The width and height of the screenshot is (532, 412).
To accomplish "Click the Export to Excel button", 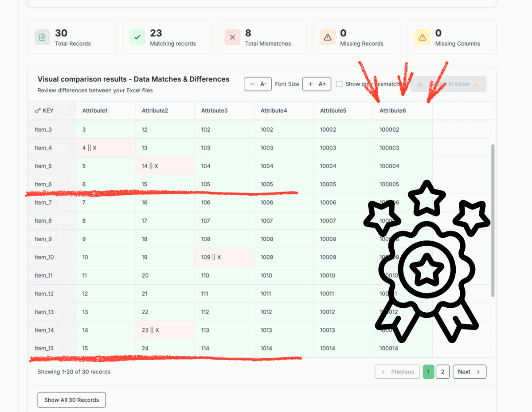I will 448,84.
